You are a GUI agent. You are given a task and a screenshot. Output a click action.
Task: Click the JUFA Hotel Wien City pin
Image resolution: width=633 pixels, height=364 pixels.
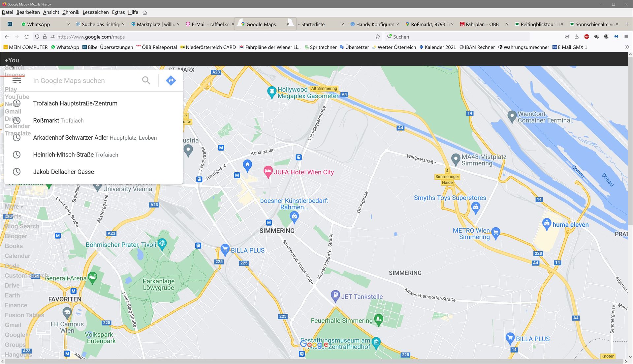[x=268, y=171]
